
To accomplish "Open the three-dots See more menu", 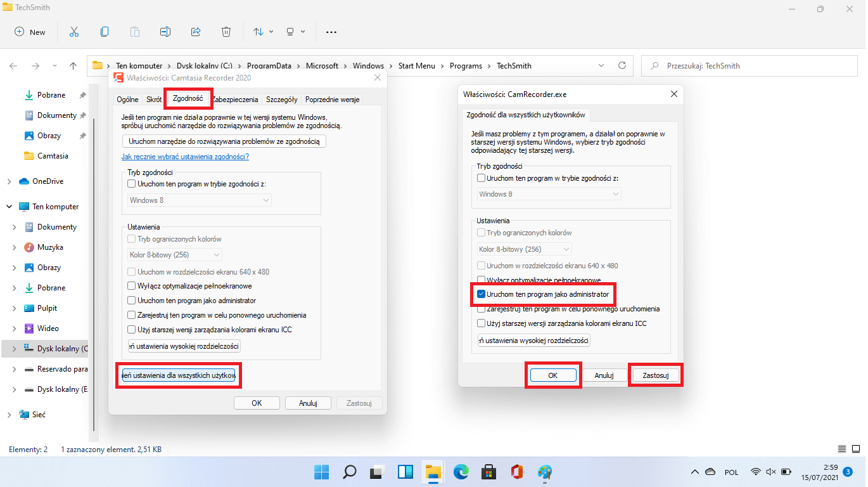I will pos(331,32).
